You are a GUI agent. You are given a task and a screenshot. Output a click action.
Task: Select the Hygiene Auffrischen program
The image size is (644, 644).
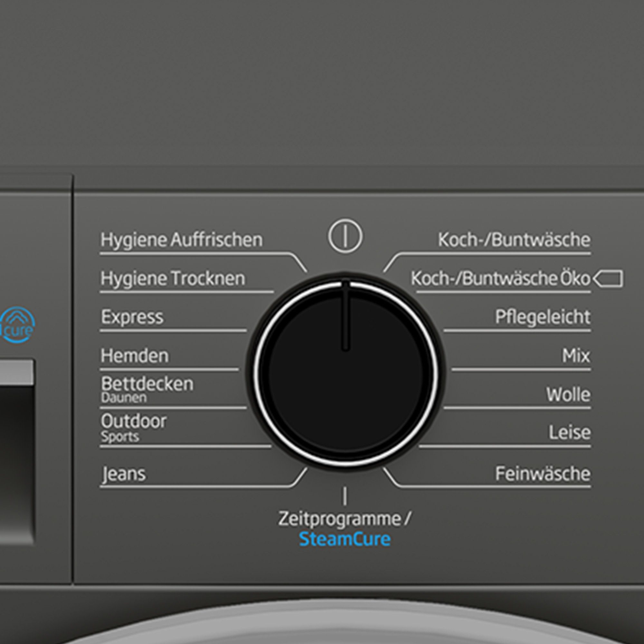point(182,240)
